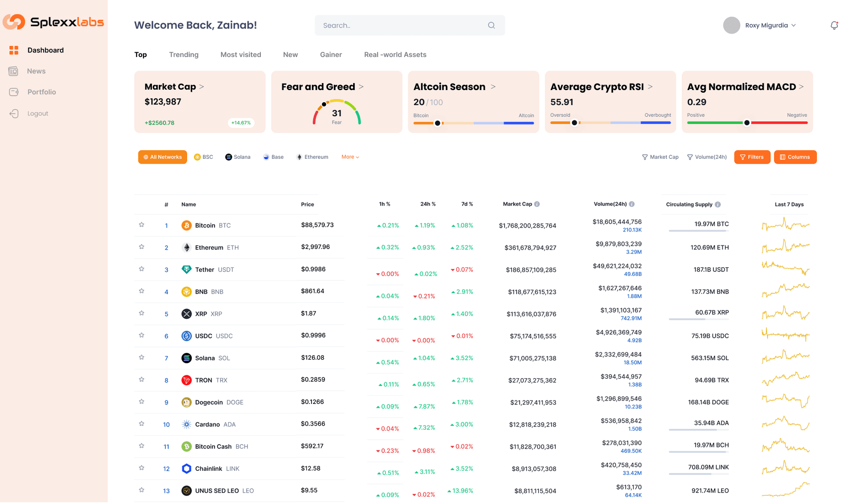Click the Cardano coin icon
The height and width of the screenshot is (503, 868).
pyautogui.click(x=186, y=424)
